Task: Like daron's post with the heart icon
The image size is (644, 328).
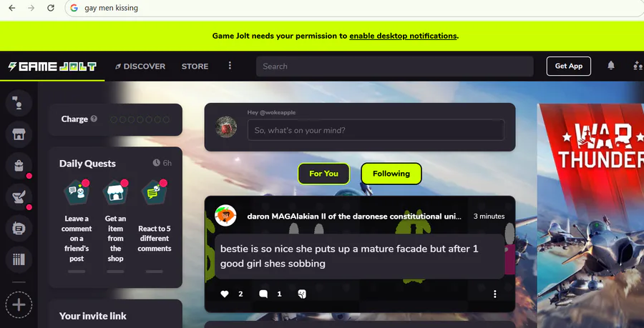Action: (x=224, y=294)
